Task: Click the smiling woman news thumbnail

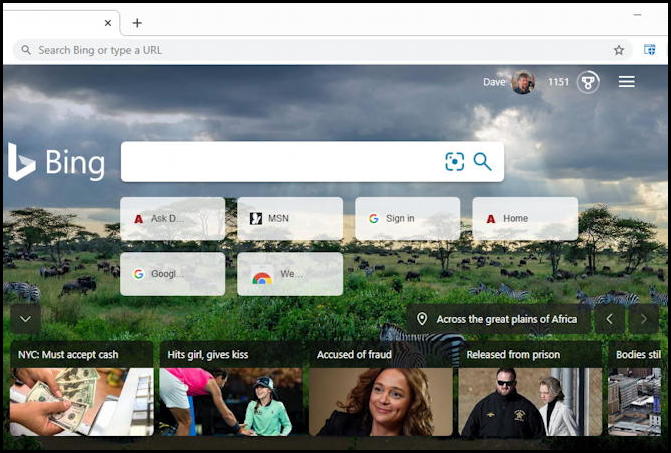Action: pyautogui.click(x=380, y=402)
